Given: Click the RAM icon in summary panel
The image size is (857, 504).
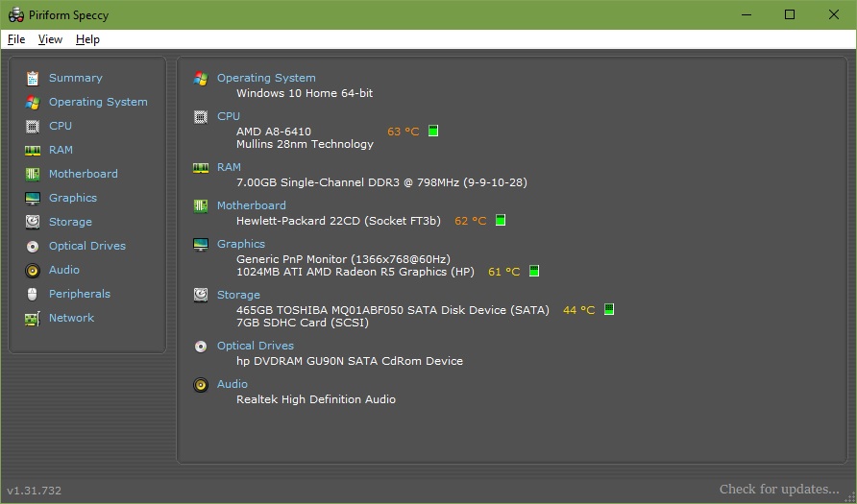Looking at the screenshot, I should coord(201,168).
